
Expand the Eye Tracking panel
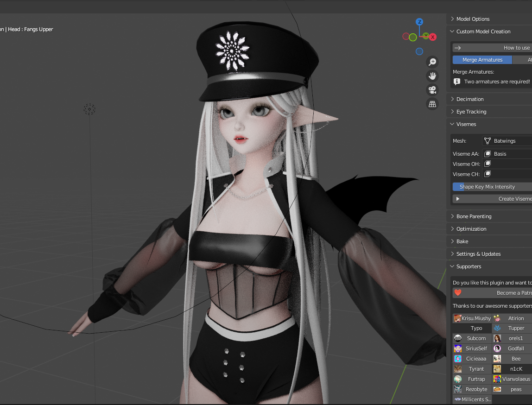click(471, 112)
